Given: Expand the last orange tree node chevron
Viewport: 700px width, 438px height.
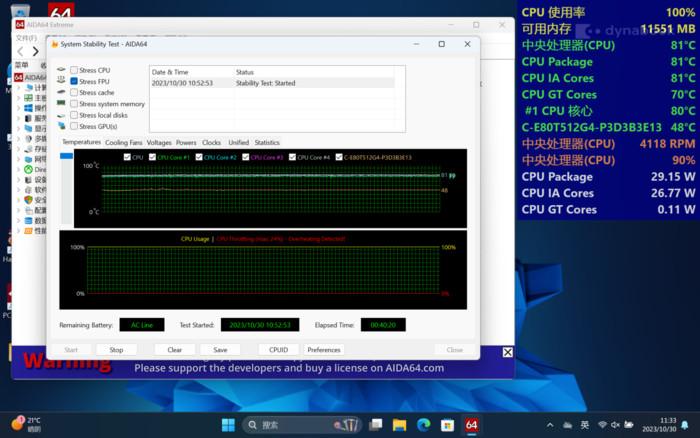Looking at the screenshot, I should tap(19, 230).
